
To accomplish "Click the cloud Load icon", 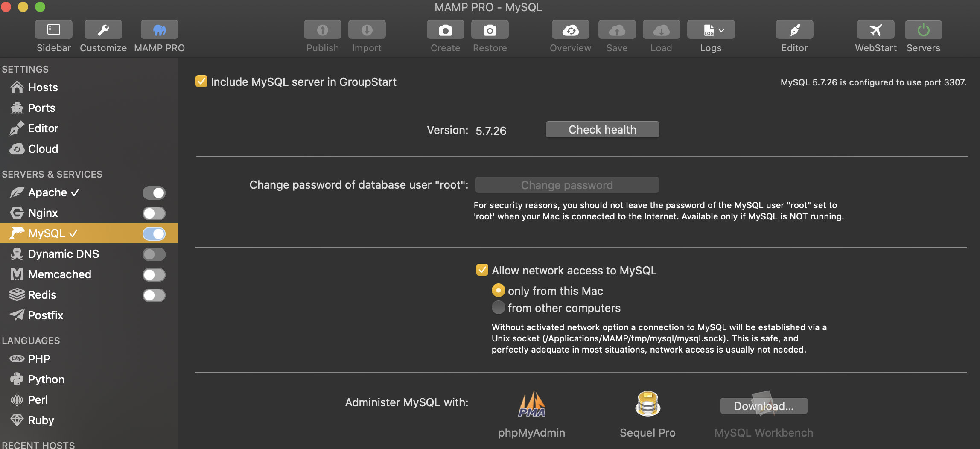I will [x=662, y=30].
